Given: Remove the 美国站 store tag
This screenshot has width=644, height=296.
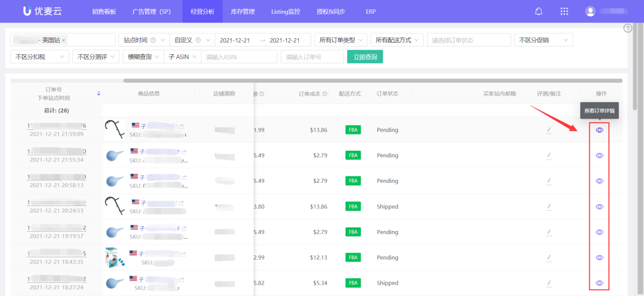Looking at the screenshot, I should (64, 40).
